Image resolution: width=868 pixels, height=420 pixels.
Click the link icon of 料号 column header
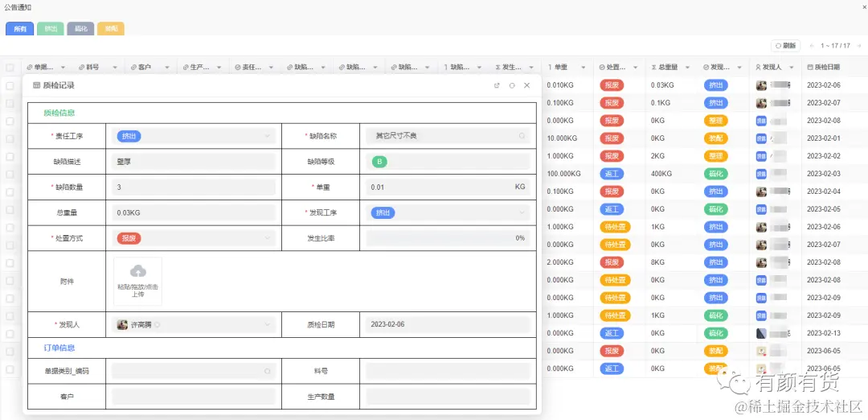click(x=81, y=67)
